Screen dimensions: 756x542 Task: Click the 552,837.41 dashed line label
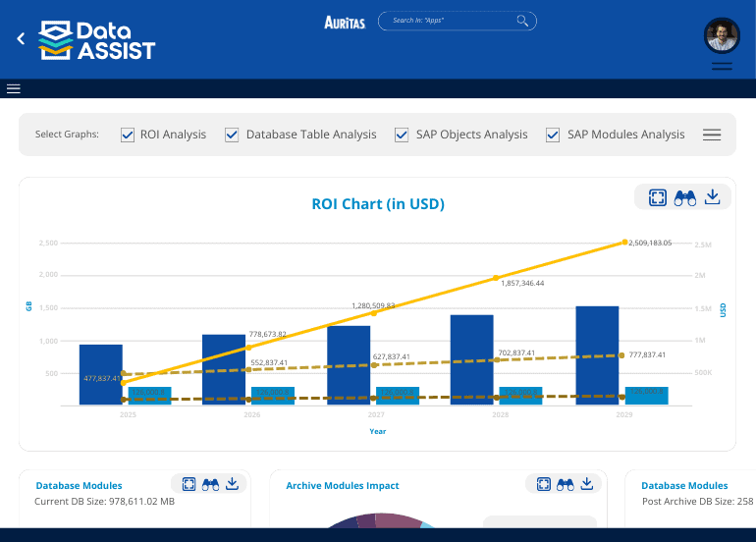coord(269,362)
